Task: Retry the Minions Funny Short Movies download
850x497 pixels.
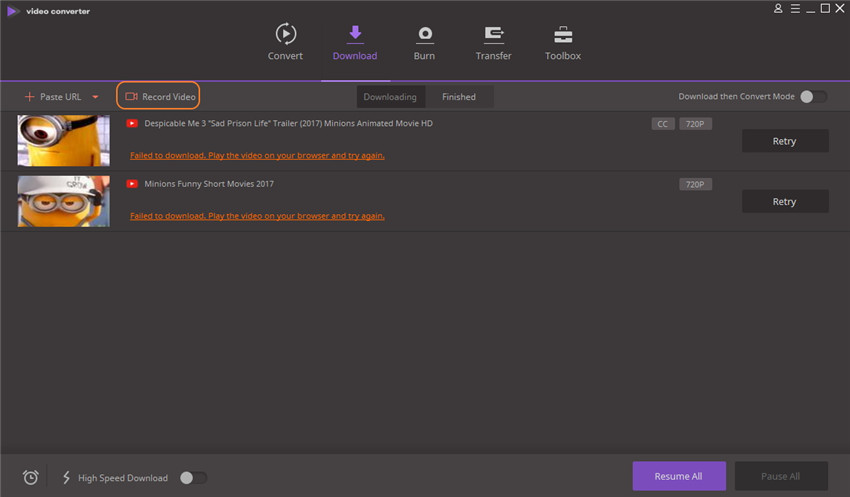Action: click(x=785, y=201)
